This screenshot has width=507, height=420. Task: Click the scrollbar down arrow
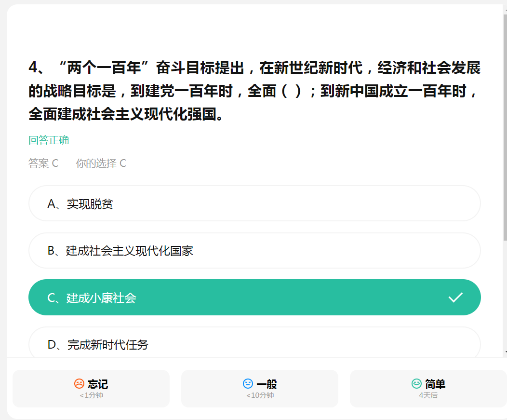pos(506,352)
